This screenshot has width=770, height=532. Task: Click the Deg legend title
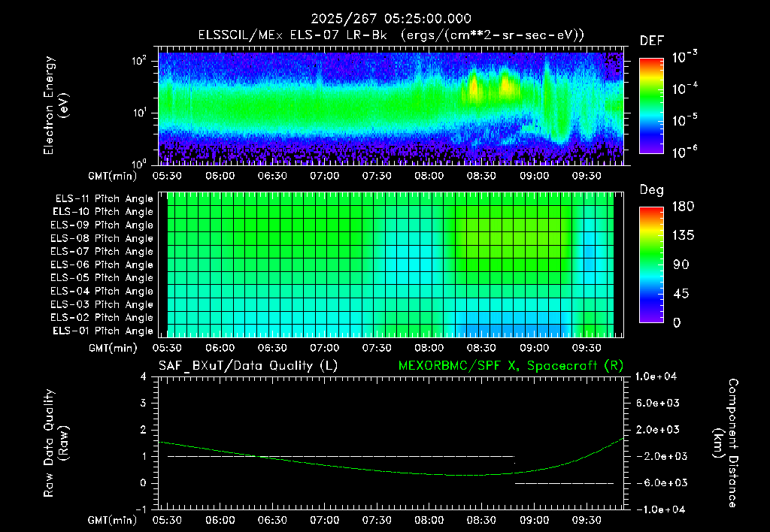click(652, 190)
